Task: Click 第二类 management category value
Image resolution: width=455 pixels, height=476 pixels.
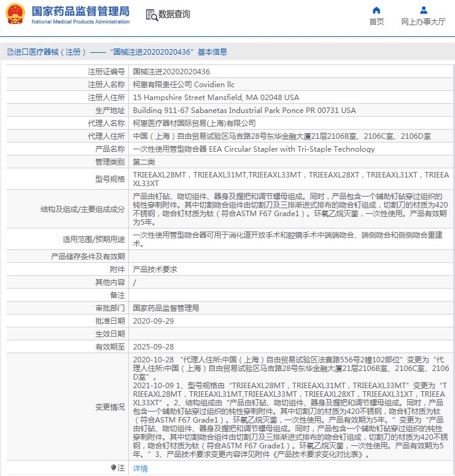Action: pyautogui.click(x=144, y=162)
